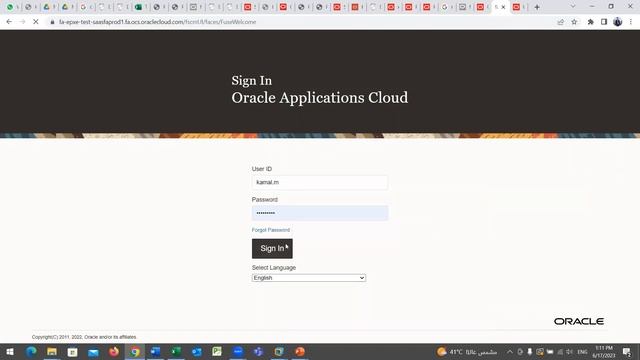Go back to the previous page

9,22
